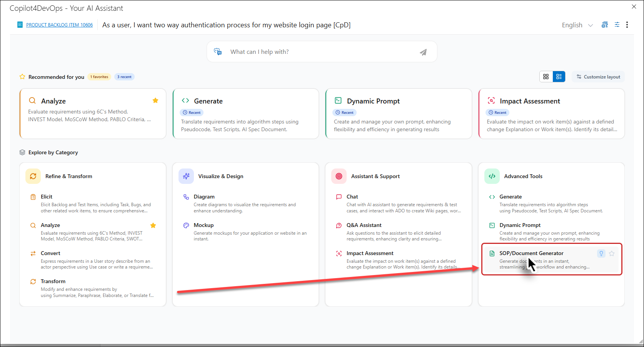Click the assistant icon beside language selector

point(605,25)
